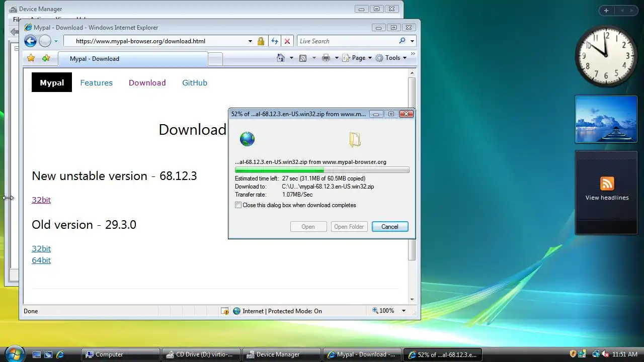644x362 pixels.
Task: Click the Live Search magnifier icon
Action: pyautogui.click(x=402, y=41)
